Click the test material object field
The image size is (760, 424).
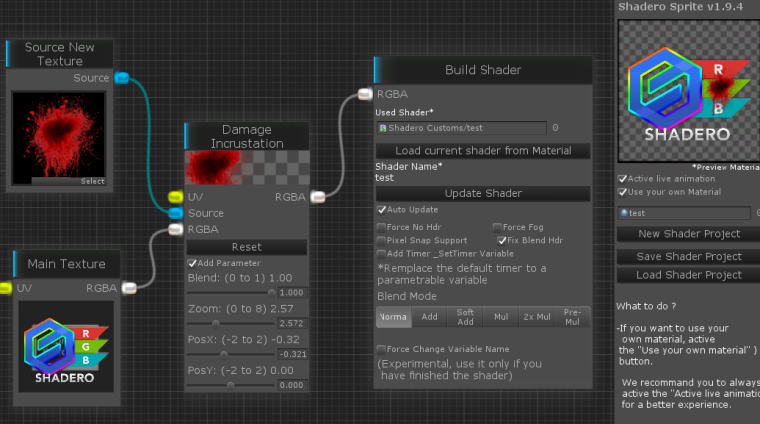tap(685, 213)
